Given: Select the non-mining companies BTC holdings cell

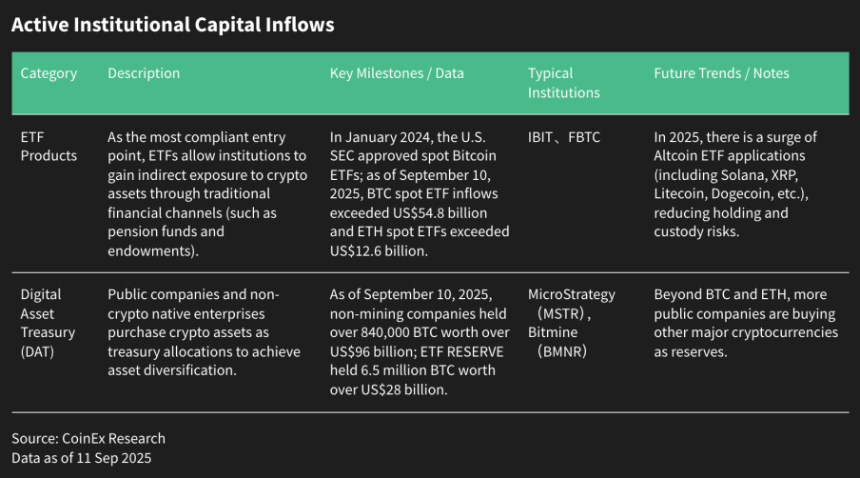Looking at the screenshot, I should [x=419, y=342].
